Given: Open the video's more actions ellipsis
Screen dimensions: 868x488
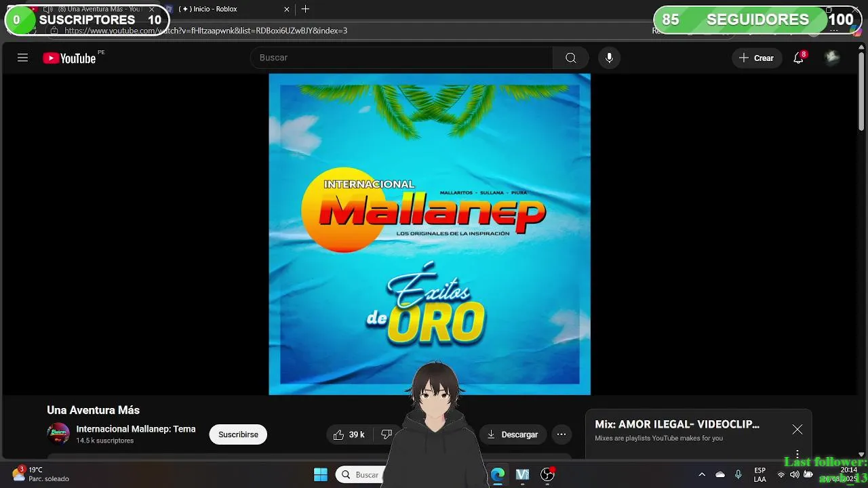Looking at the screenshot, I should [x=561, y=434].
